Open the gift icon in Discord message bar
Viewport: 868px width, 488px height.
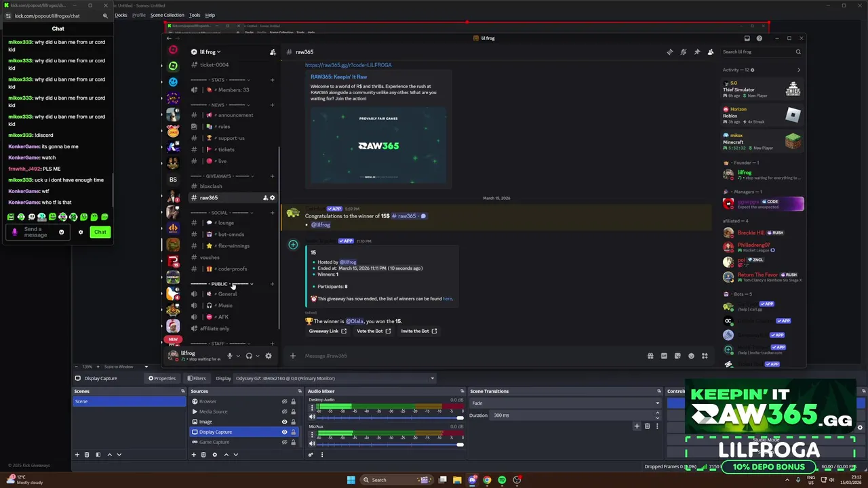[x=650, y=356]
